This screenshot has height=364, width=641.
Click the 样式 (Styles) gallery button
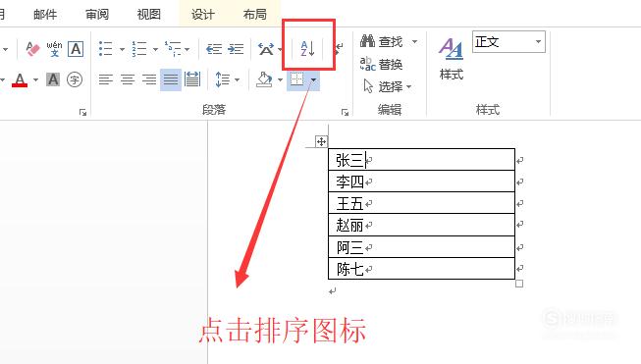pyautogui.click(x=452, y=59)
